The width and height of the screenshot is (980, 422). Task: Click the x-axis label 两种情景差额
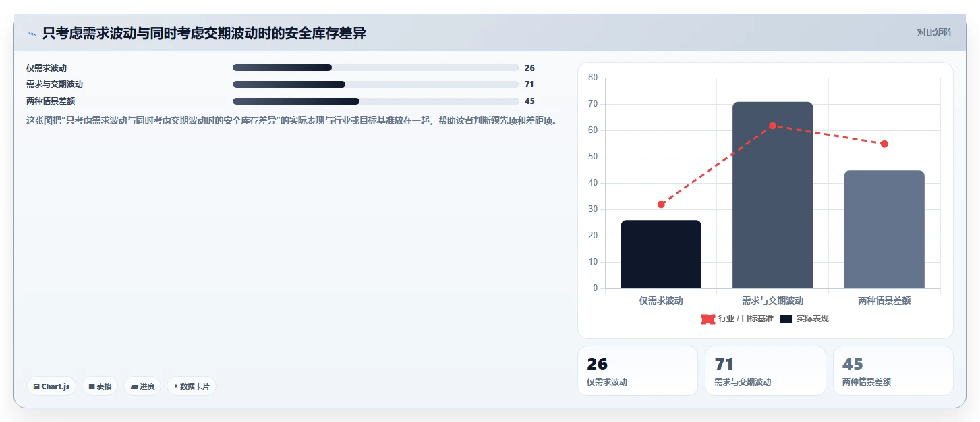point(884,300)
